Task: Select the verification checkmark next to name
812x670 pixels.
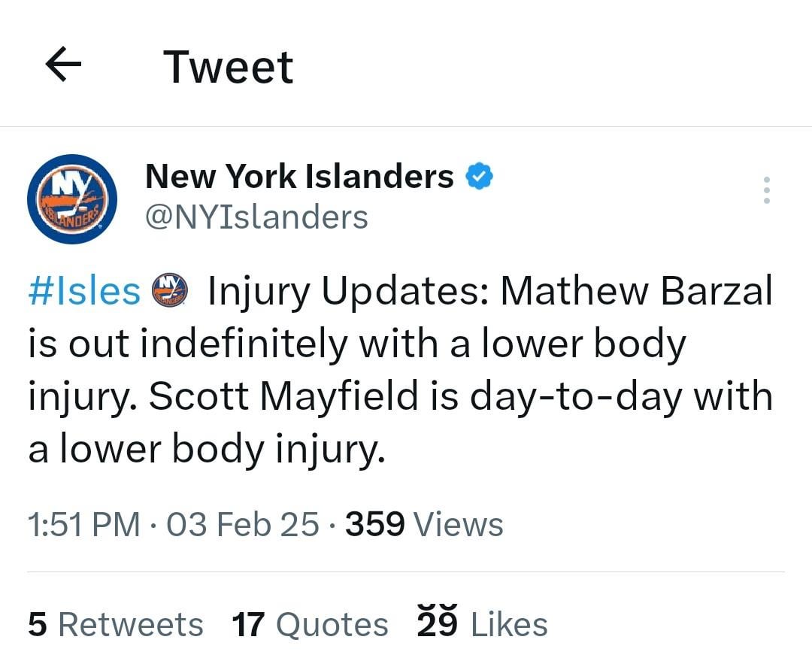Action: click(479, 175)
